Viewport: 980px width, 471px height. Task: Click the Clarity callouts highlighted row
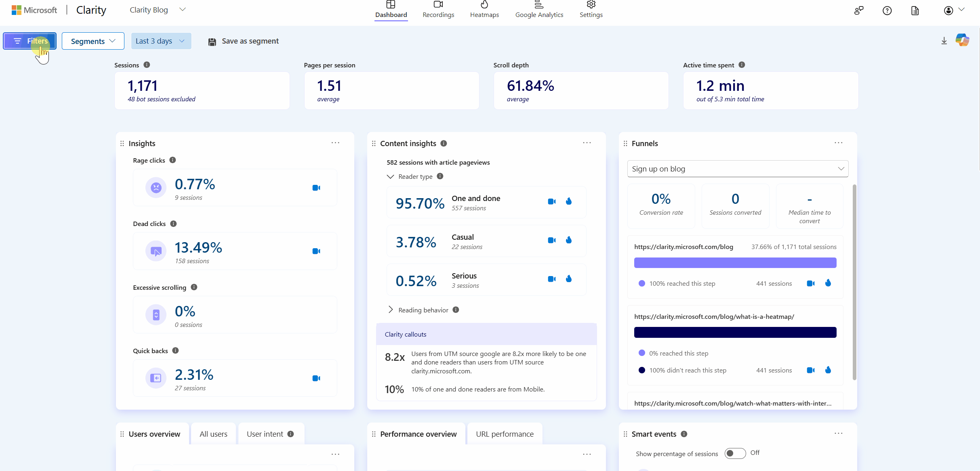click(x=486, y=334)
